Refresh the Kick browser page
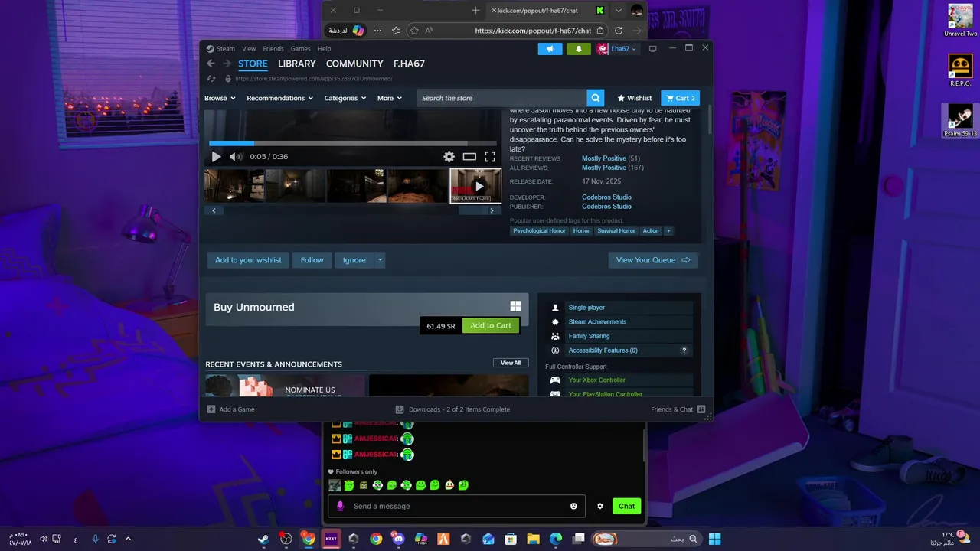Viewport: 980px width, 551px height. pos(619,31)
